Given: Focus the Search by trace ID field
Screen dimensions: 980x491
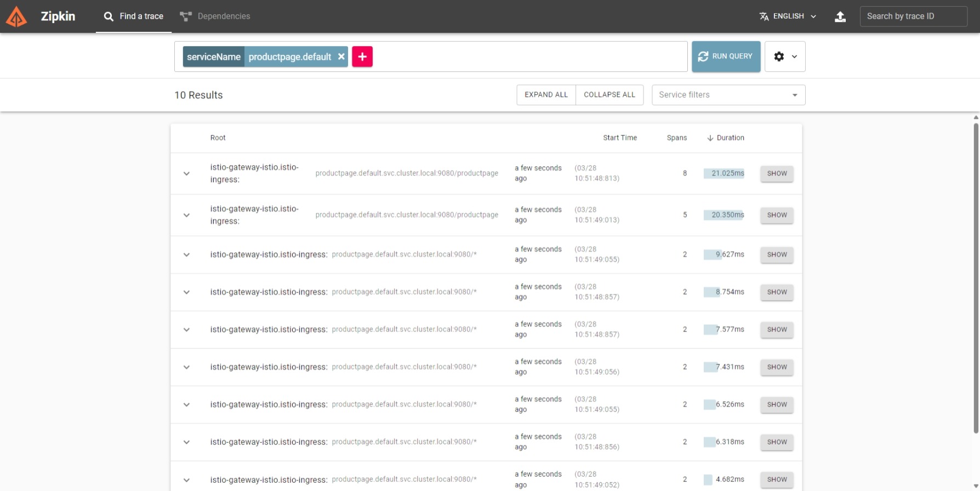Looking at the screenshot, I should pyautogui.click(x=913, y=16).
